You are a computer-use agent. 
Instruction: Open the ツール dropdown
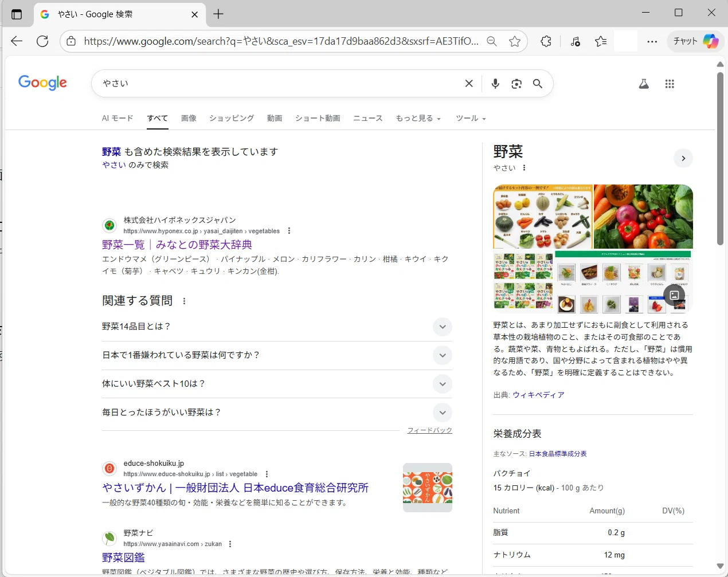(x=471, y=118)
